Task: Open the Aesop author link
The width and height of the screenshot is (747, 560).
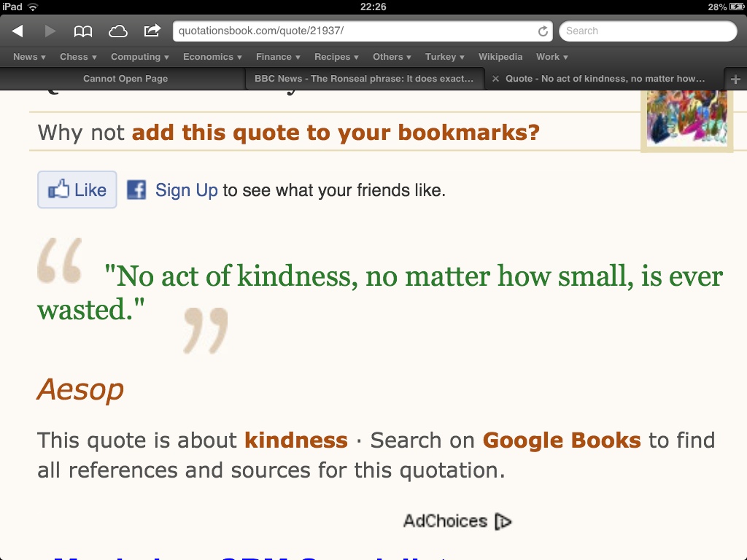Action: (80, 389)
